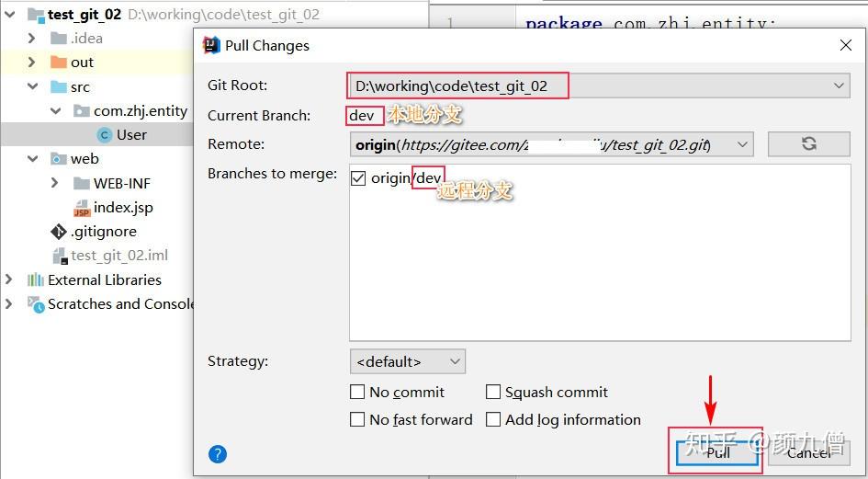The height and width of the screenshot is (479, 868).
Task: Select test_git_02.iml in project tree
Action: [119, 256]
